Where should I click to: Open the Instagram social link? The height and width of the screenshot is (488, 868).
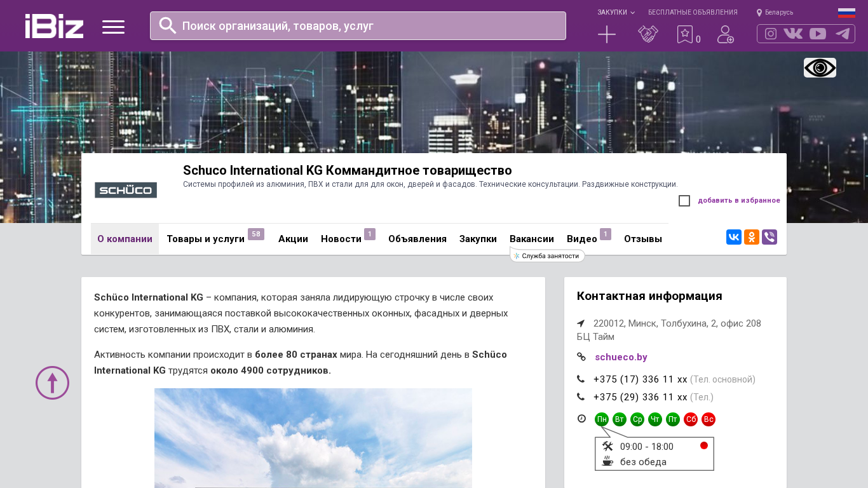point(771,34)
